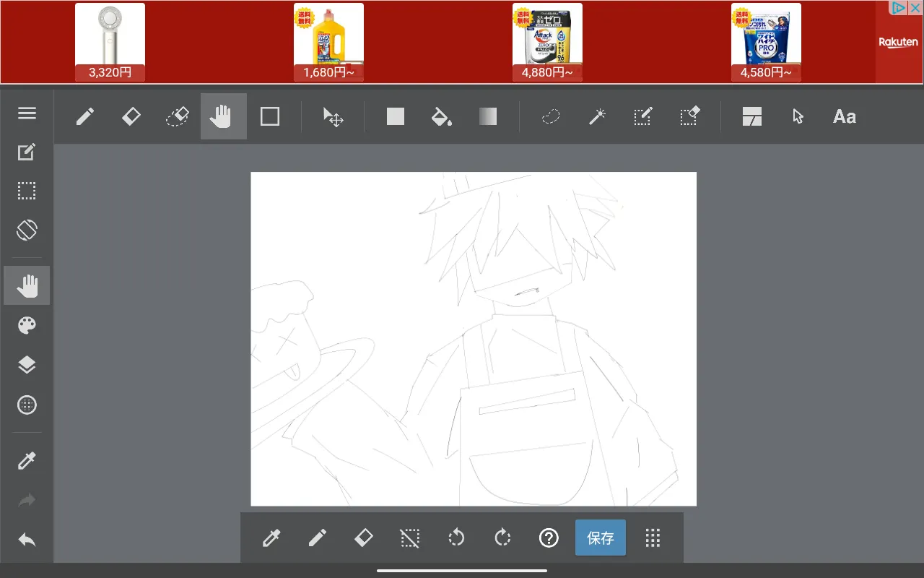Switch to the pencil in bottom toolbar

(x=318, y=538)
